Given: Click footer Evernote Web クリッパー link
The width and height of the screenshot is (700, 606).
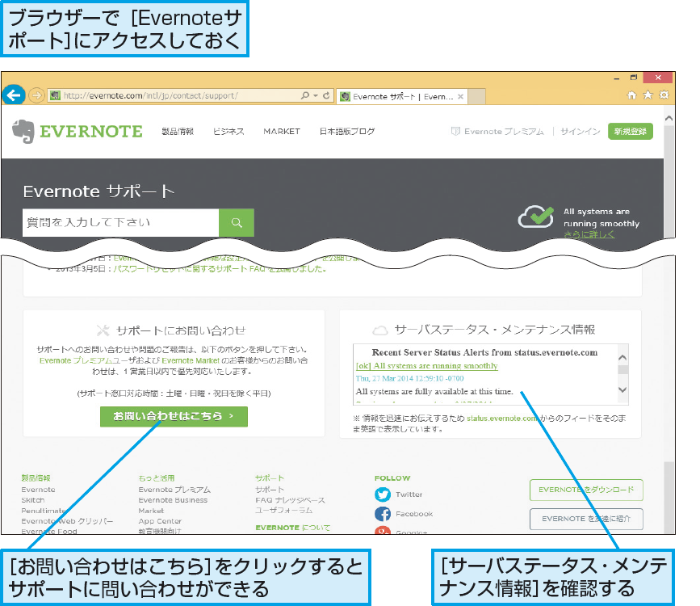Looking at the screenshot, I should click(x=67, y=521).
